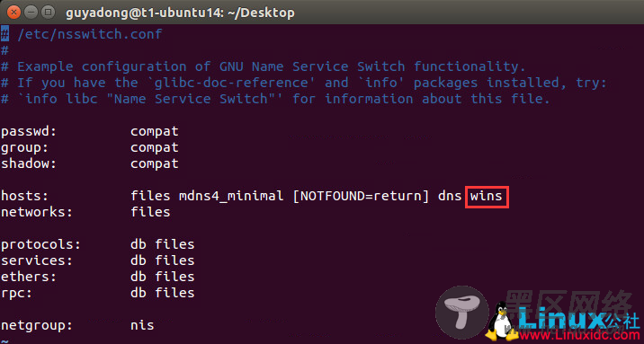This screenshot has width=644, height=344.
Task: Click the 'rpc:' label
Action: point(16,293)
